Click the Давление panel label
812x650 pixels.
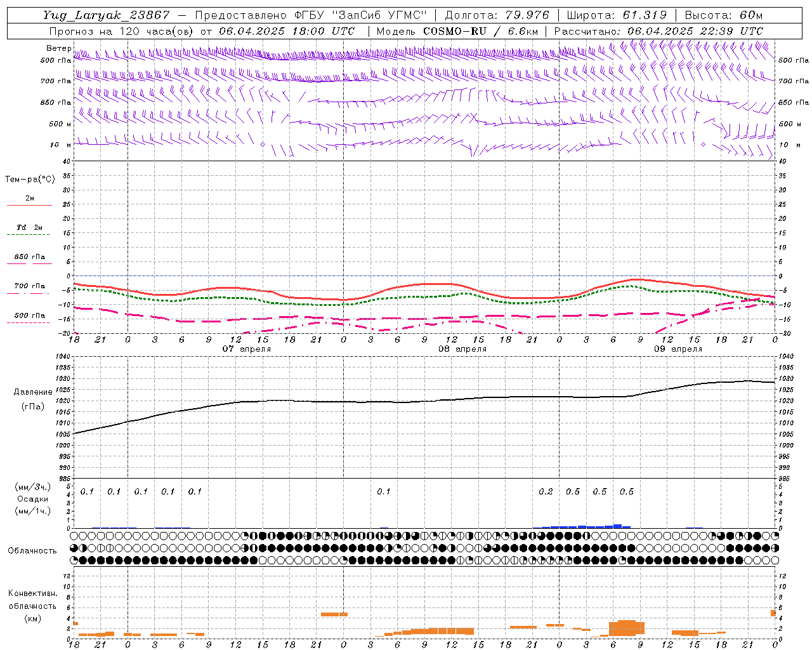[x=33, y=392]
